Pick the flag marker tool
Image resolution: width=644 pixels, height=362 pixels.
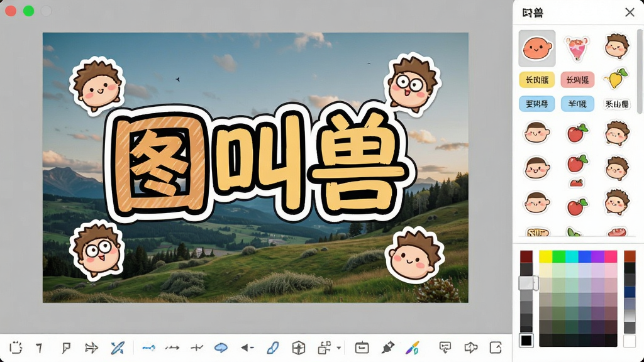(65, 348)
